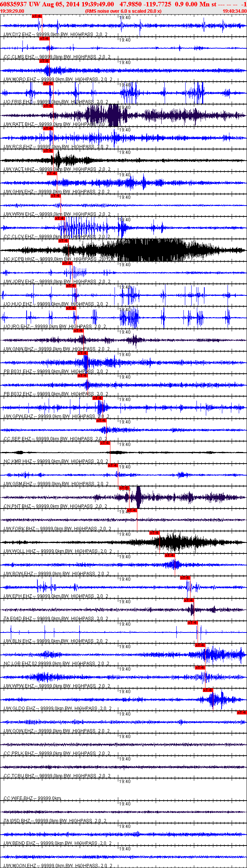Click the red pick flag on UW.GNW trace
Screen dimensions: 247x868
click(79, 331)
